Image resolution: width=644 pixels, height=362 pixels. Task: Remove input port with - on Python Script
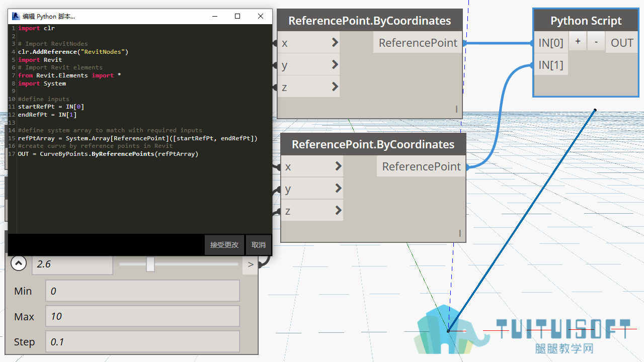click(596, 42)
